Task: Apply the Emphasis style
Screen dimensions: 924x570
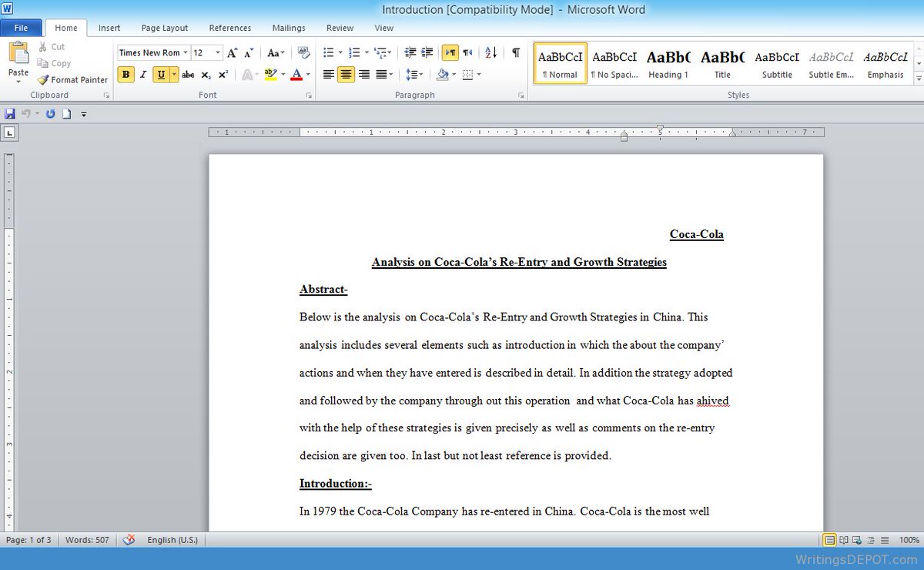Action: 885,63
